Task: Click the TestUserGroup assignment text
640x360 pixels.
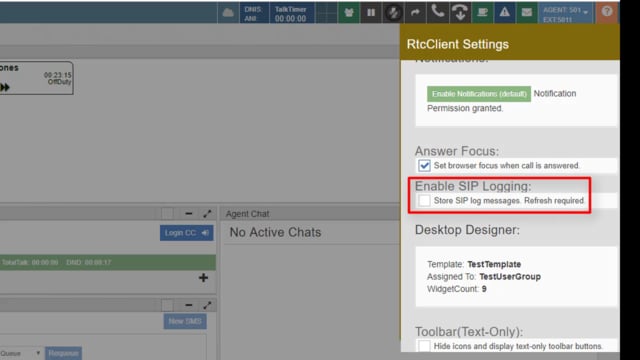Action: (x=510, y=276)
